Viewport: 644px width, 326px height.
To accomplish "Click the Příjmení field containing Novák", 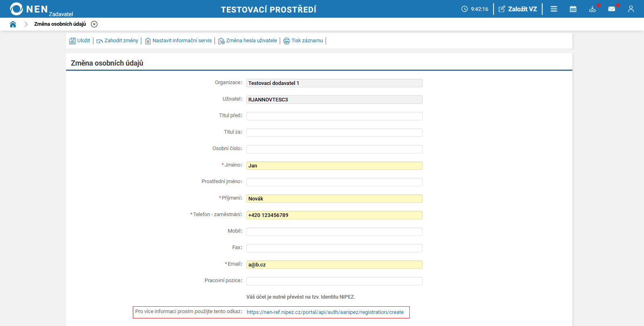I will (334, 198).
